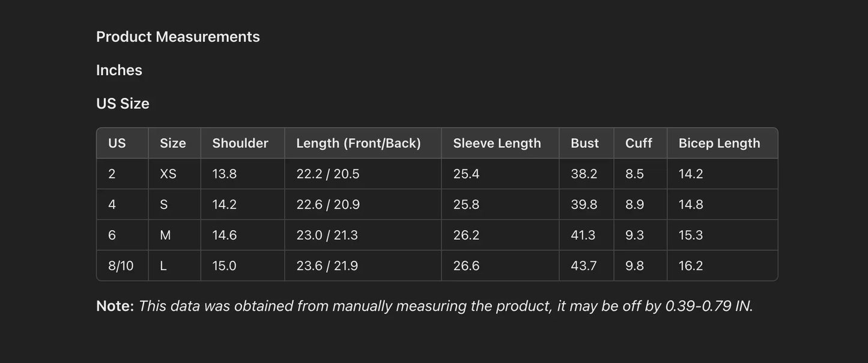Click the Bicep Length column header
Image resolution: width=868 pixels, height=363 pixels.
pos(719,143)
